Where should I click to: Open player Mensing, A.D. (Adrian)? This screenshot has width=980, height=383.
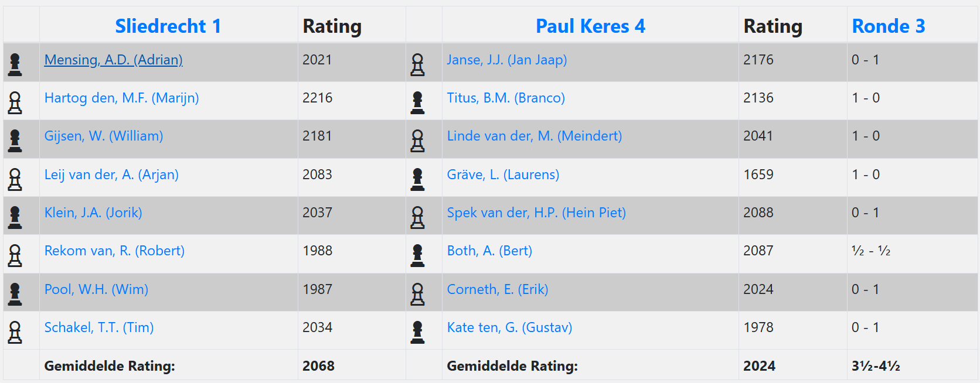click(x=114, y=60)
